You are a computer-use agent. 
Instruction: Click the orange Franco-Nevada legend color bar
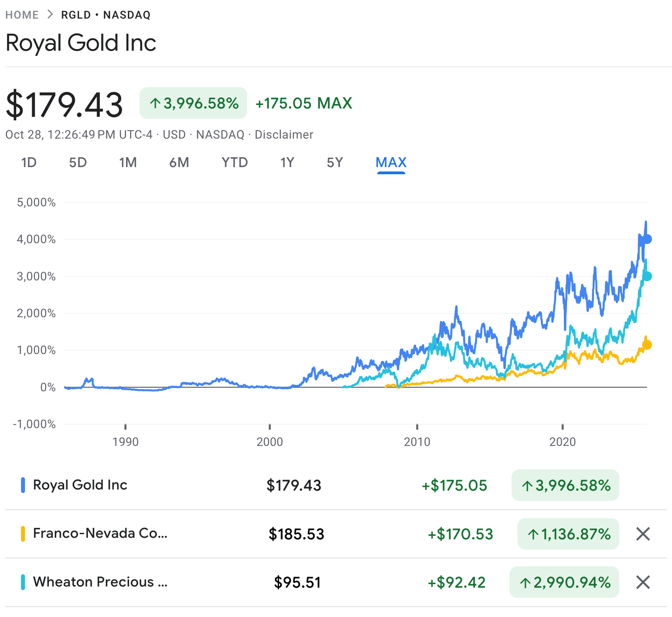[23, 534]
